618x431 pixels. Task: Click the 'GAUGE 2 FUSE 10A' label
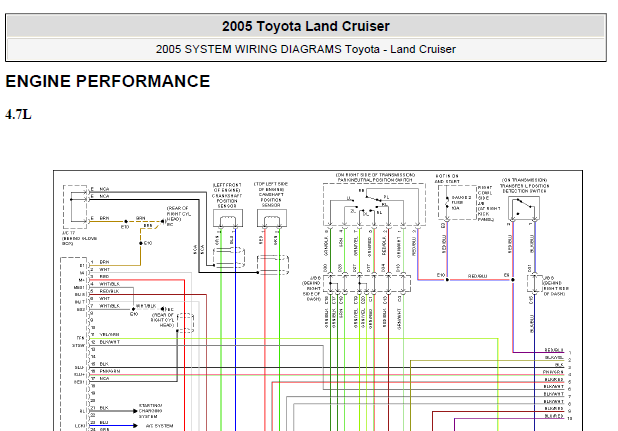tap(461, 202)
